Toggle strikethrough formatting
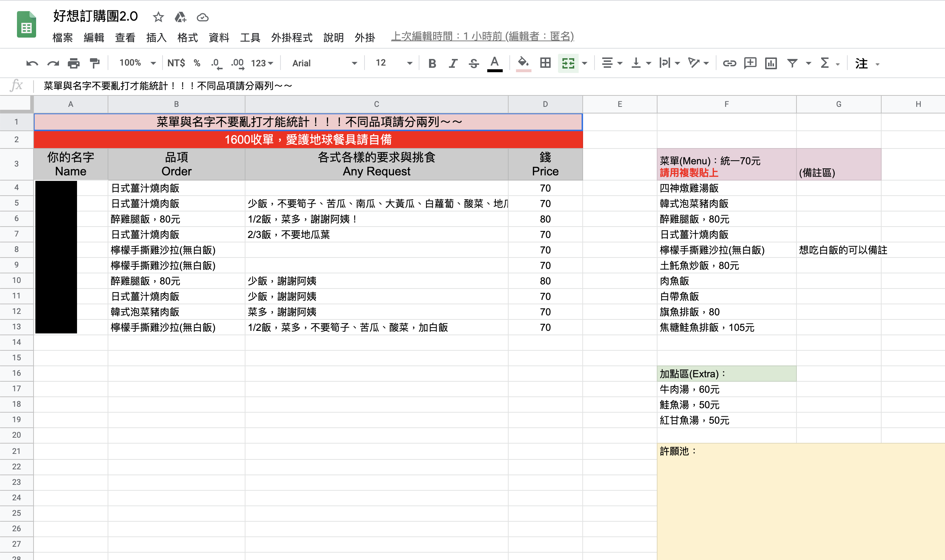The image size is (945, 560). point(474,63)
